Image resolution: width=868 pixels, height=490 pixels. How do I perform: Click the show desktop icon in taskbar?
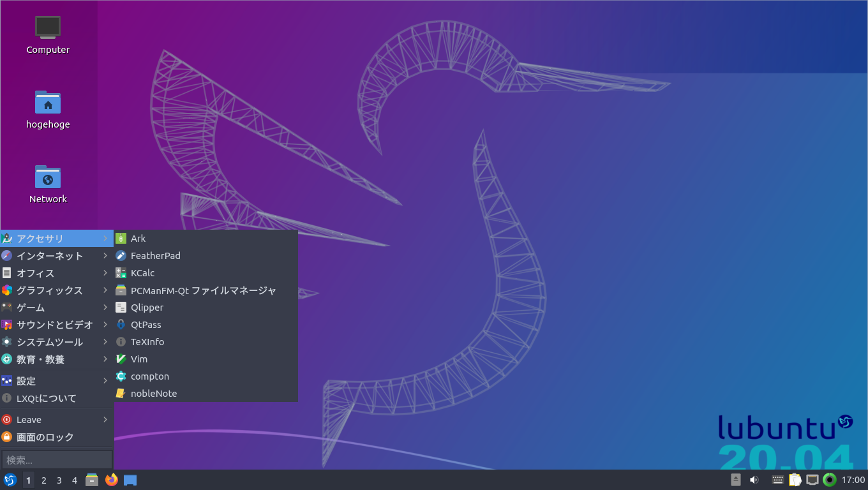point(130,480)
